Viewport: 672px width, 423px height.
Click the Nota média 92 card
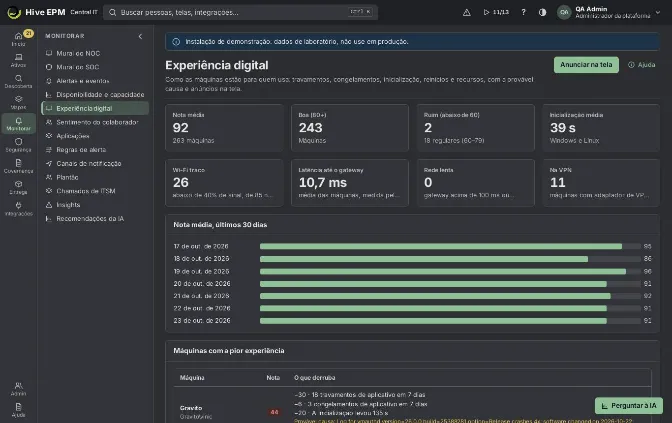[224, 128]
